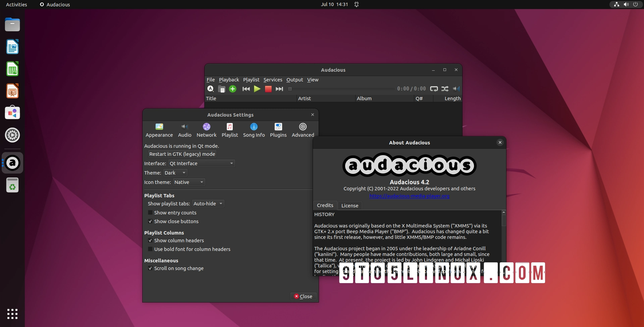Open the Show playlist tabs dropdown
The image size is (644, 327).
[208, 203]
